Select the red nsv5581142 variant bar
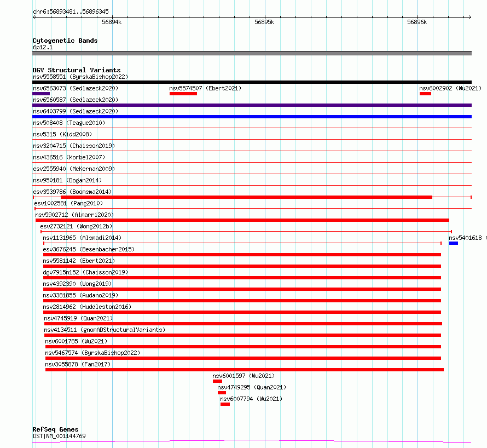487x448 pixels. (242, 266)
